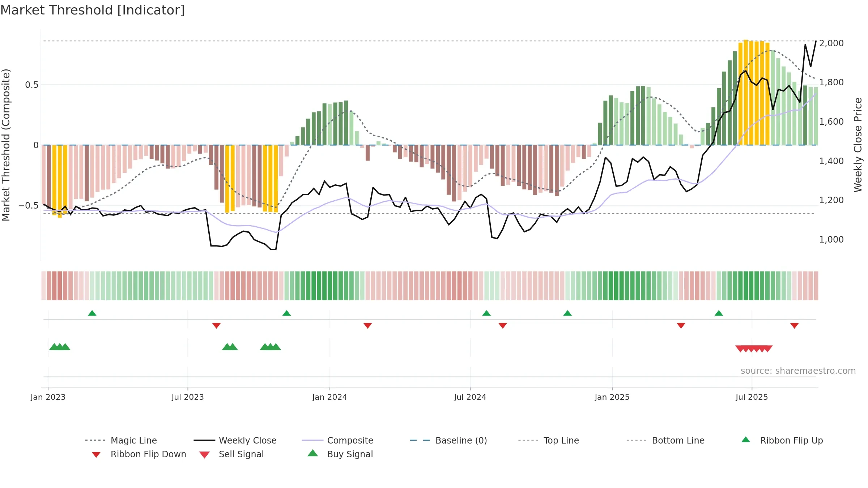
Task: Select the ribbon flip down marker near August 2024
Action: click(503, 326)
